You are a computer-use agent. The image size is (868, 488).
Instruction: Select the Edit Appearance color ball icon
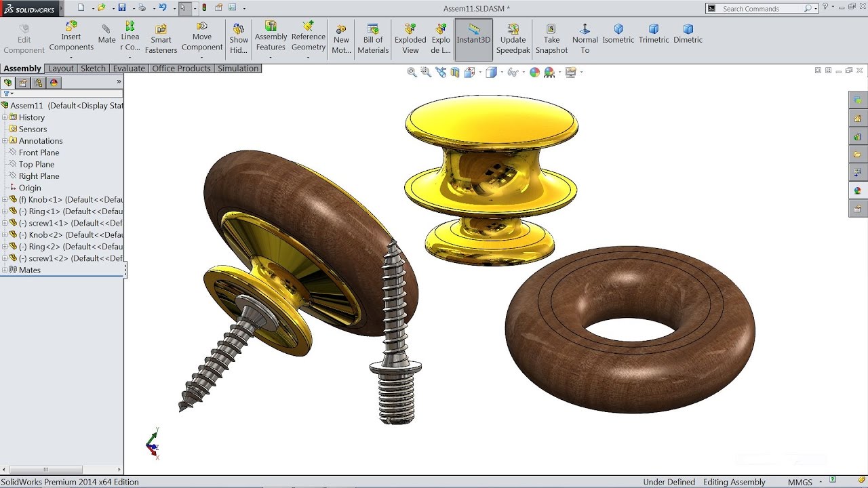(x=534, y=72)
